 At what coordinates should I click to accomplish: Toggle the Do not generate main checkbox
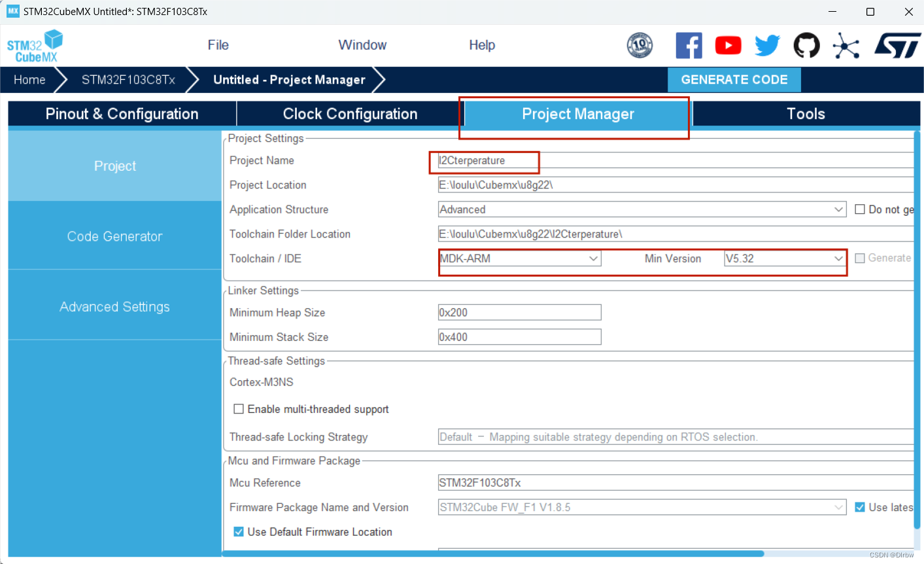point(860,209)
